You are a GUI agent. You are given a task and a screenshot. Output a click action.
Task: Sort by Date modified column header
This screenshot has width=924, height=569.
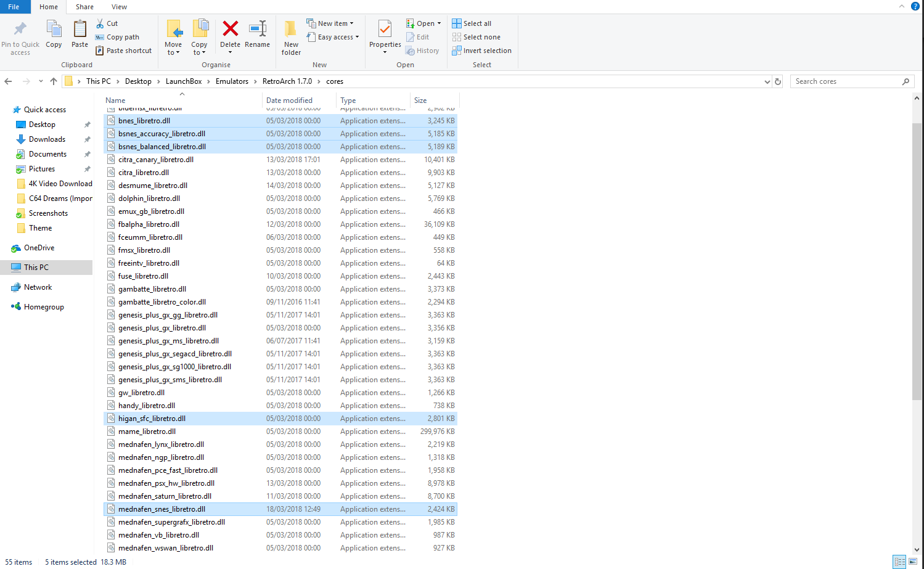pos(300,100)
